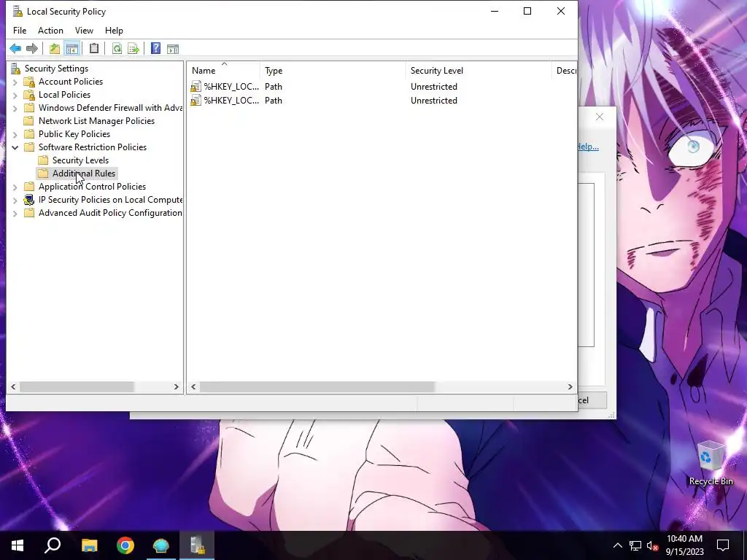Image resolution: width=747 pixels, height=560 pixels.
Task: Click taskbar clock showing 10:40 AM
Action: (x=684, y=545)
